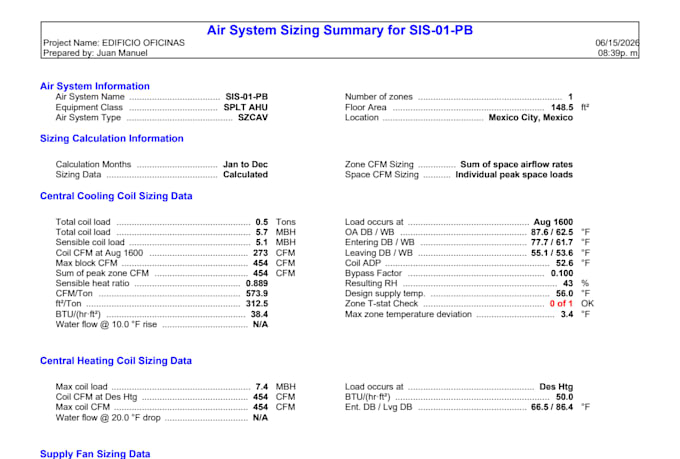Click the Supply Fan Sizing Data heading
680x459 pixels.
tap(95, 454)
